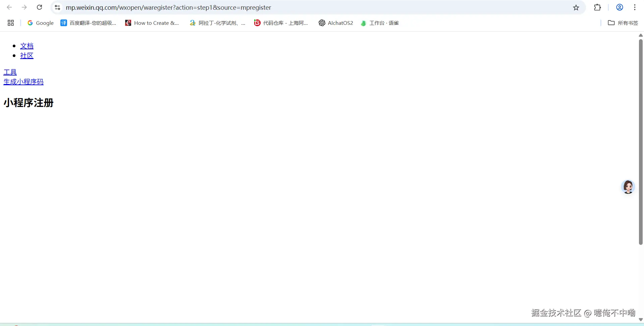Click the browser forward arrow
This screenshot has height=326, width=644.
[24, 7]
